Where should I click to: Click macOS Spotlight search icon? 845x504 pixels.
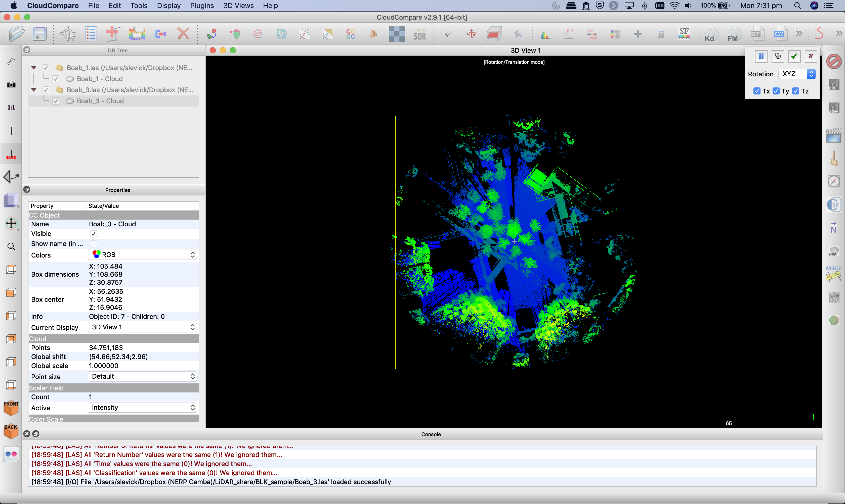[797, 6]
